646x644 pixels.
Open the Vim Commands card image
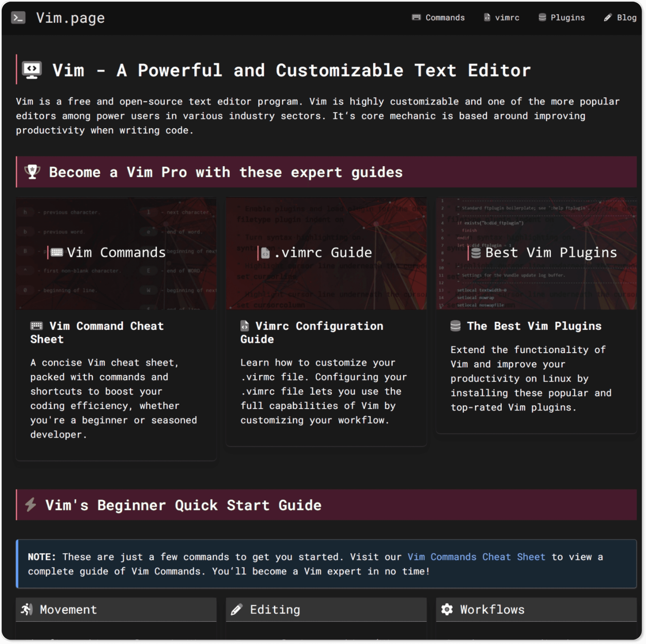pos(116,253)
